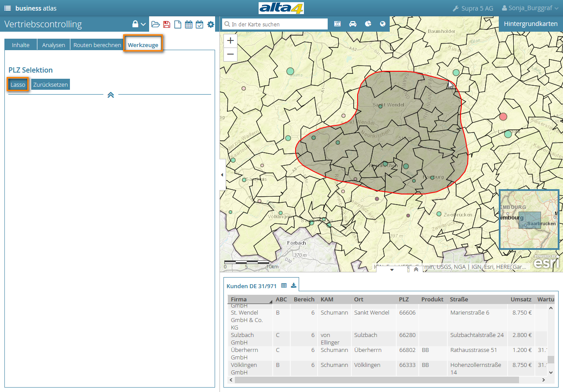Screen dimensions: 563x392
Task: Select the Kunden DE 31/971 table tab
Action: [252, 286]
